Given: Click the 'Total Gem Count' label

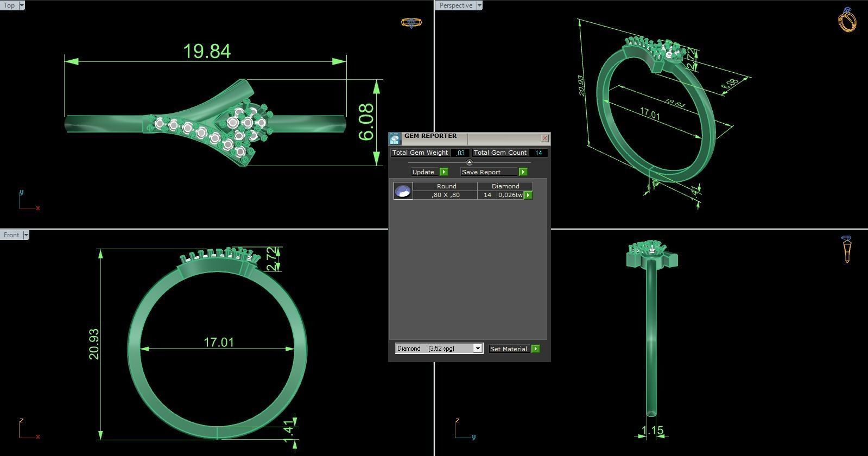Looking at the screenshot, I should [500, 153].
